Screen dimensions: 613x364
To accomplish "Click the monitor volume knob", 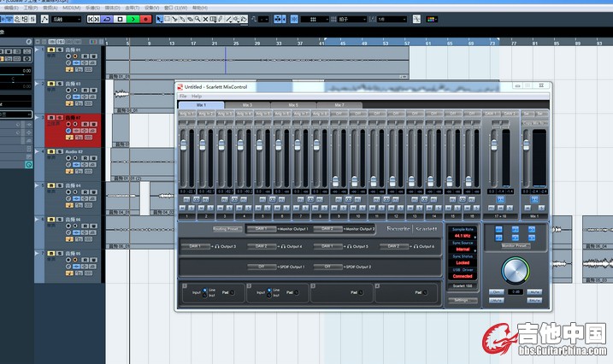I will click(516, 270).
